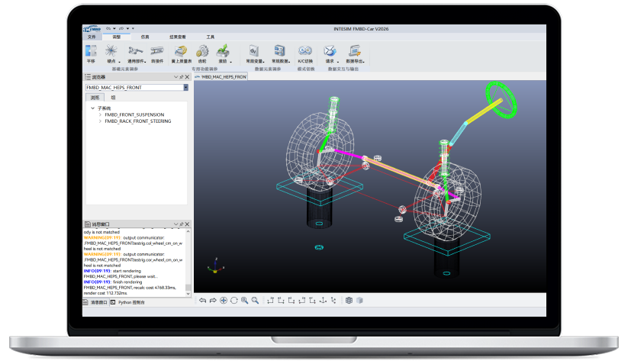
Task: Switch to the 工具 tools ribbon tab
Action: tap(211, 37)
